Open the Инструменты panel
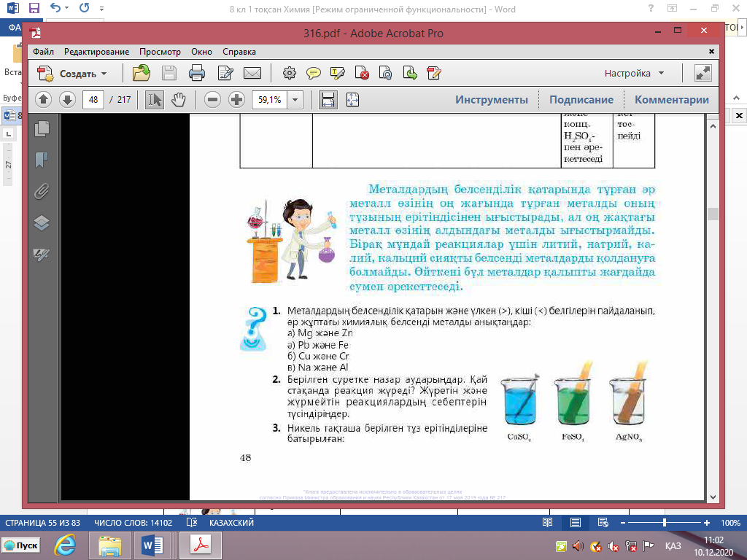The width and height of the screenshot is (747, 560). click(x=492, y=99)
